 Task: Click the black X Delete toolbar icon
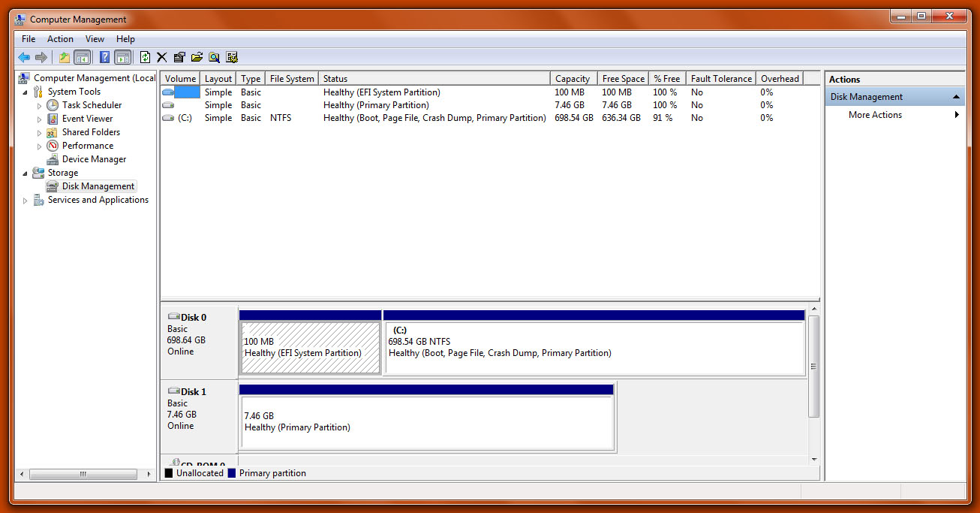(x=161, y=57)
